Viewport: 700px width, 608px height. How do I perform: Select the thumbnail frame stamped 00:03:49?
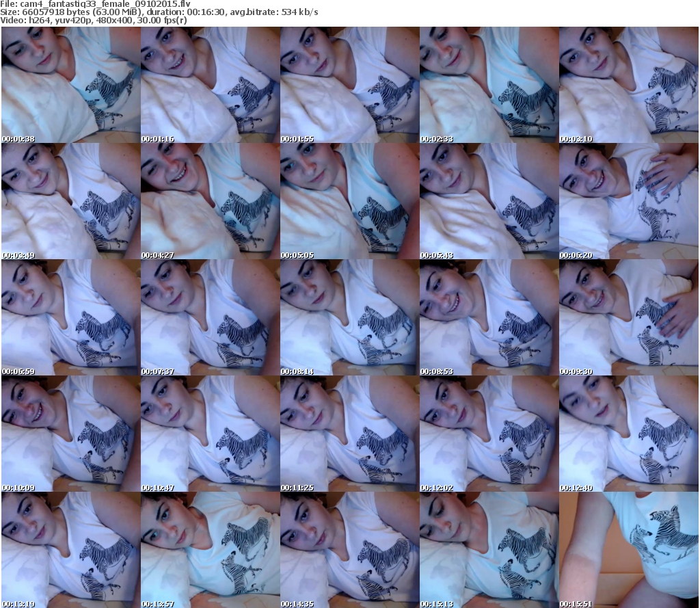click(71, 201)
